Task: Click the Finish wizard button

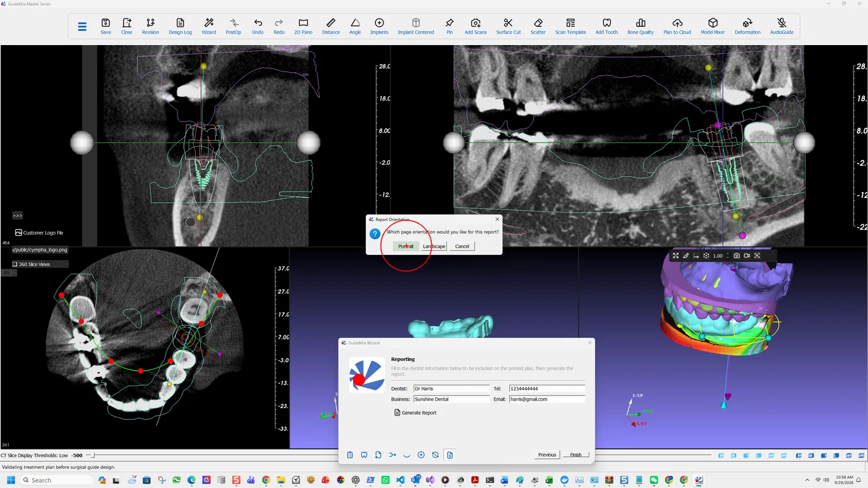Action: (x=576, y=455)
